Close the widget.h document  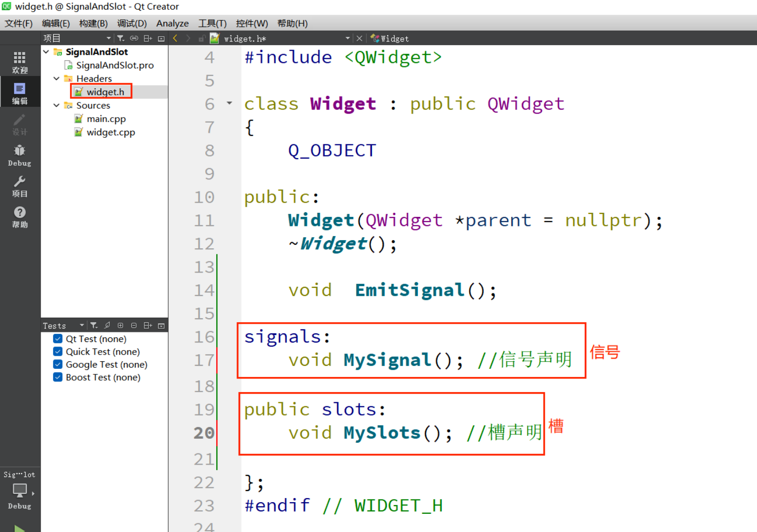[x=359, y=39]
